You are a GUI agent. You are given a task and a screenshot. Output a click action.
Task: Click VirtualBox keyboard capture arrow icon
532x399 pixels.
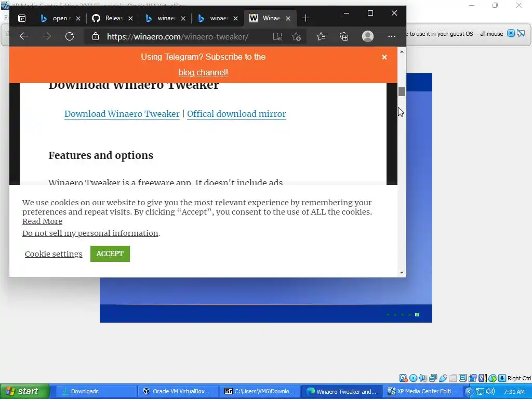(x=502, y=378)
